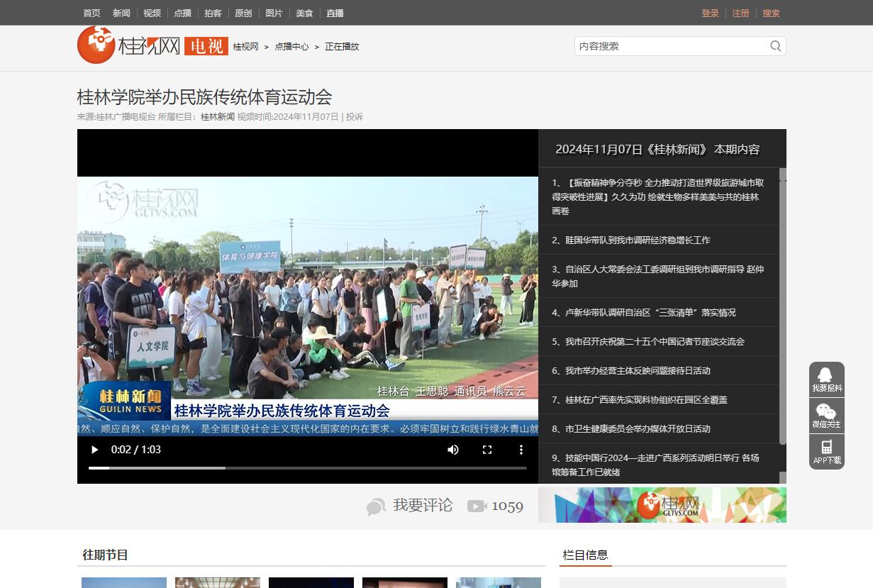This screenshot has height=588, width=873.
Task: Click the 注册 register link
Action: pos(740,13)
